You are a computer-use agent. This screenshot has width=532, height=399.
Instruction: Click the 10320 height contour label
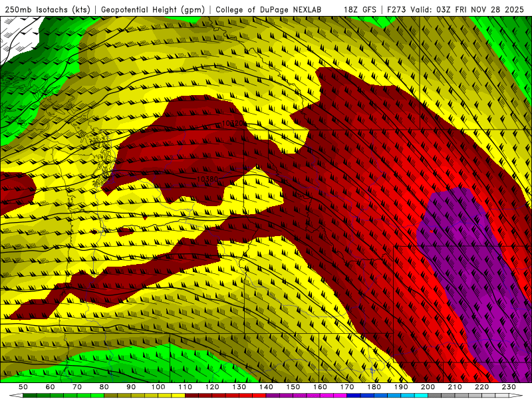coord(233,124)
